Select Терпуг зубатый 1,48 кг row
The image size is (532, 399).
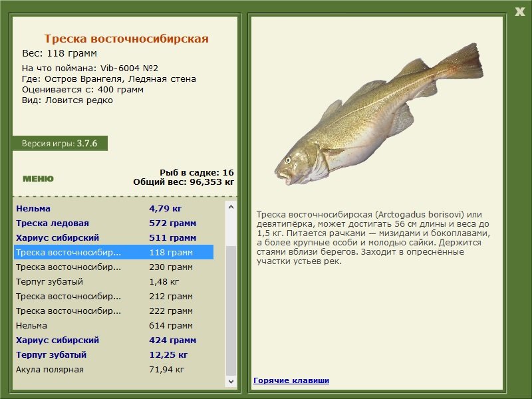coord(113,281)
